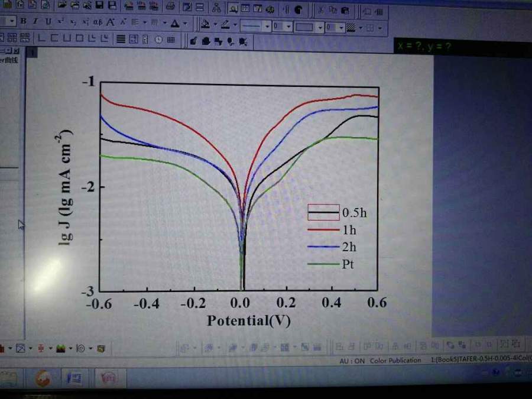532x399 pixels.
Task: Click the network tree toolbar icon
Action: tap(216, 8)
